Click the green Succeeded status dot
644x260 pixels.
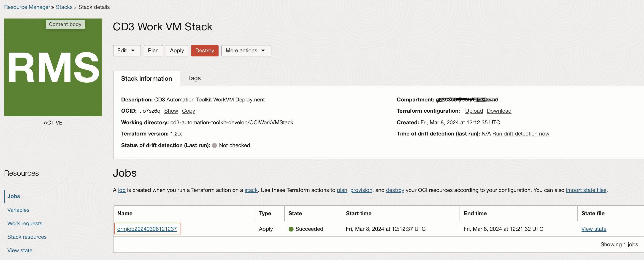pyautogui.click(x=291, y=229)
